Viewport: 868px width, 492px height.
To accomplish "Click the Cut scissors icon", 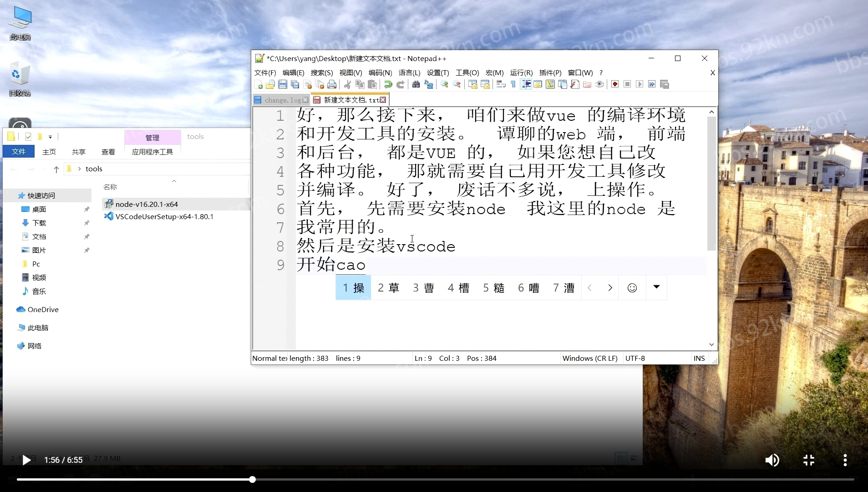I will click(x=348, y=84).
